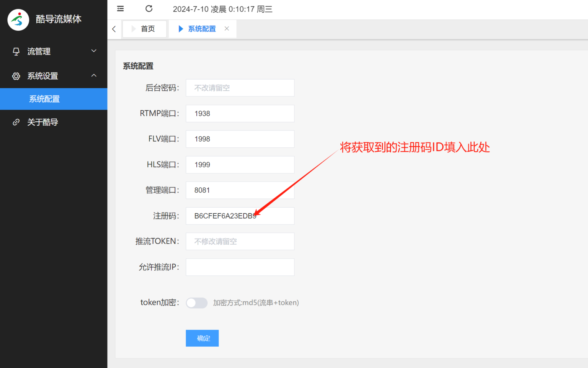Collapse the sidebar with the hamburger icon

pyautogui.click(x=120, y=8)
